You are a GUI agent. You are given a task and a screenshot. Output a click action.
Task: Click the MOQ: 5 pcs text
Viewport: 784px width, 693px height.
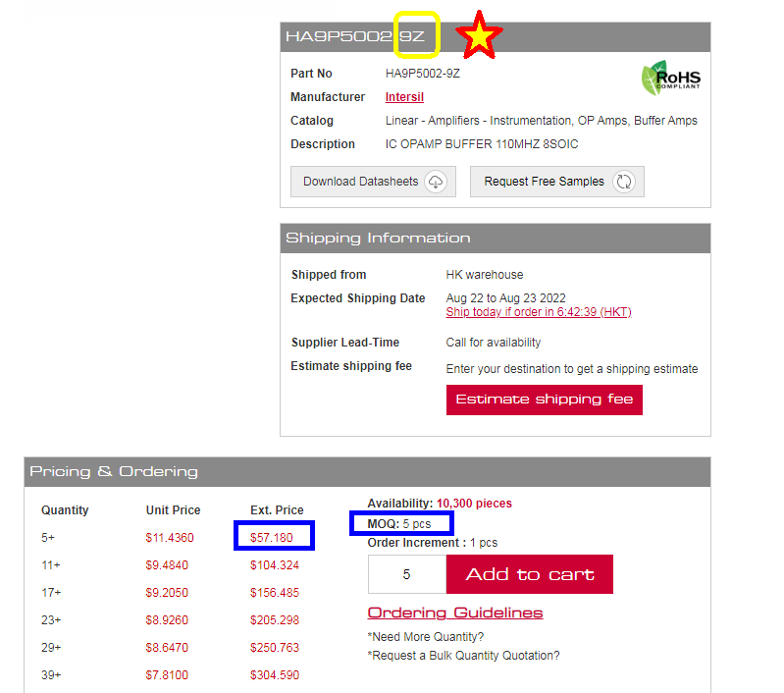399,524
